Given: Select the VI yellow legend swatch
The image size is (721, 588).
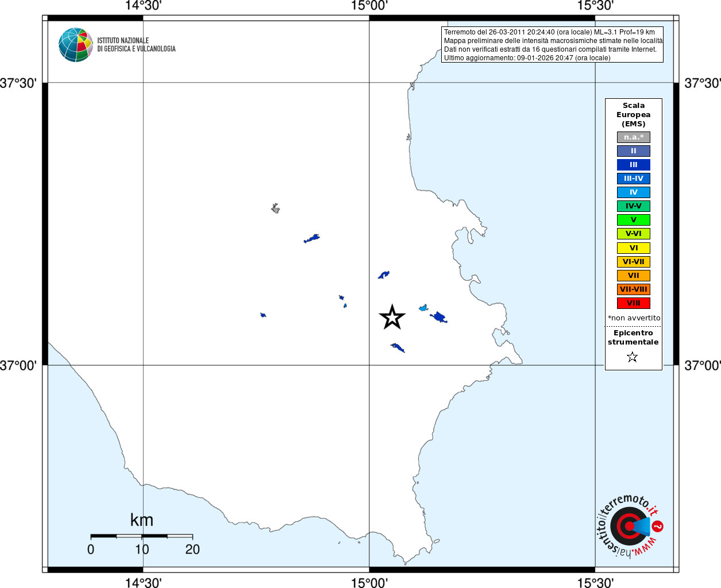Looking at the screenshot, I should 634,248.
